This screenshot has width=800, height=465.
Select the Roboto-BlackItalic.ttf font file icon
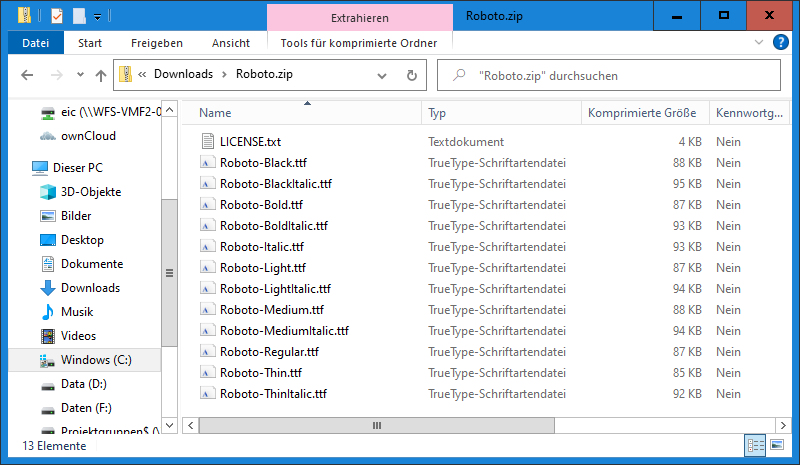207,184
